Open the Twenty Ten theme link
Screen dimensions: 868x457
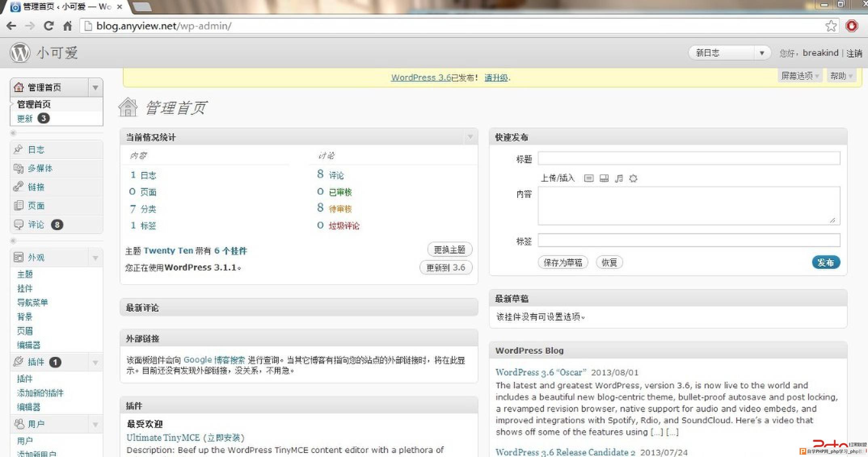168,251
